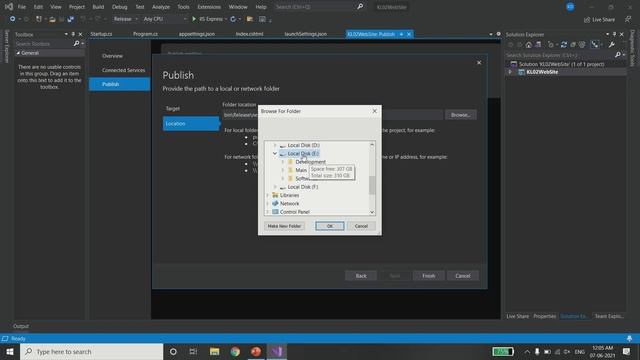640x360 pixels.
Task: Click the folder tree vertical scrollbar thumb
Action: 372,185
